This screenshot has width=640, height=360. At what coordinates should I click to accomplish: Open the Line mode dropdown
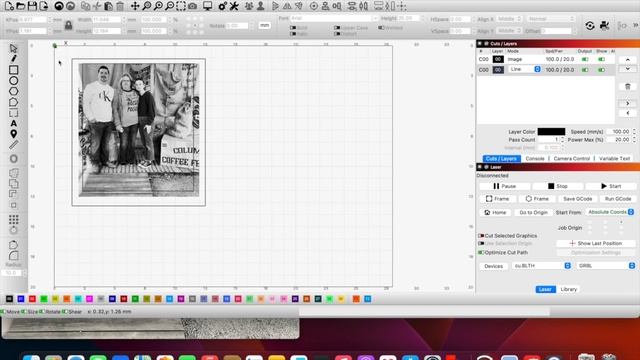[524, 69]
